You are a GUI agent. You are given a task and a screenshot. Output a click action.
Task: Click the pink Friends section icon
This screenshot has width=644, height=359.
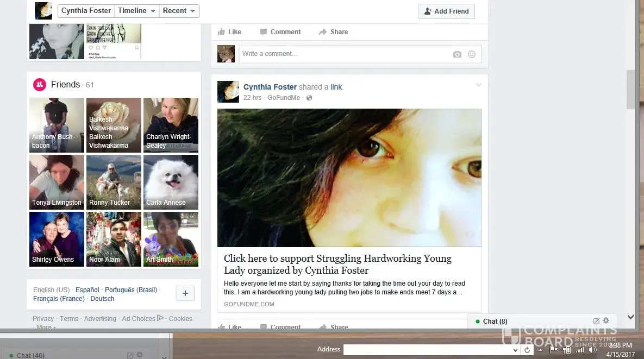[x=40, y=85]
